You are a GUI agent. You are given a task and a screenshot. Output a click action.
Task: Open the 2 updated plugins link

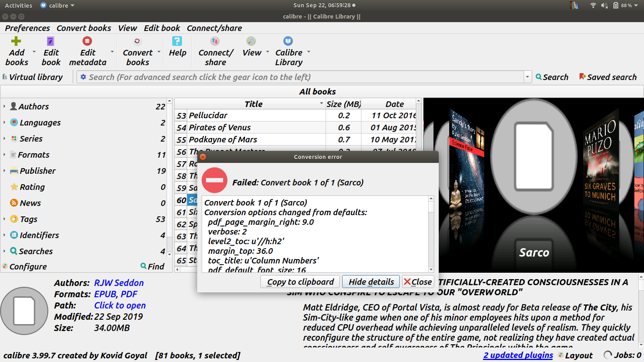click(518, 356)
